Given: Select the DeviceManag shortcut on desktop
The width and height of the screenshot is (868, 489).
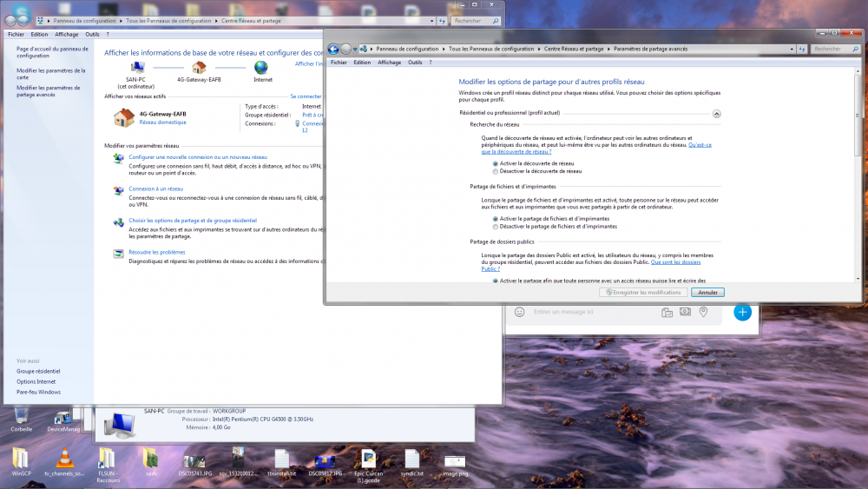Looking at the screenshot, I should coord(63,421).
